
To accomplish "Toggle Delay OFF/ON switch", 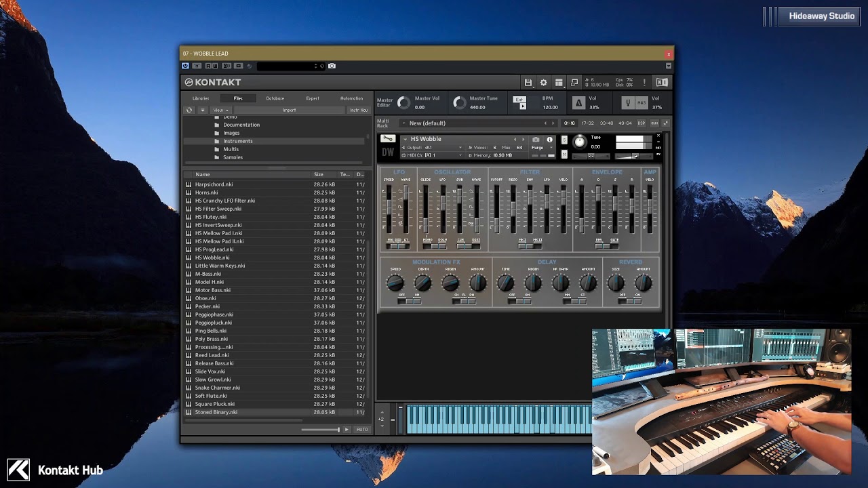I will (x=519, y=300).
